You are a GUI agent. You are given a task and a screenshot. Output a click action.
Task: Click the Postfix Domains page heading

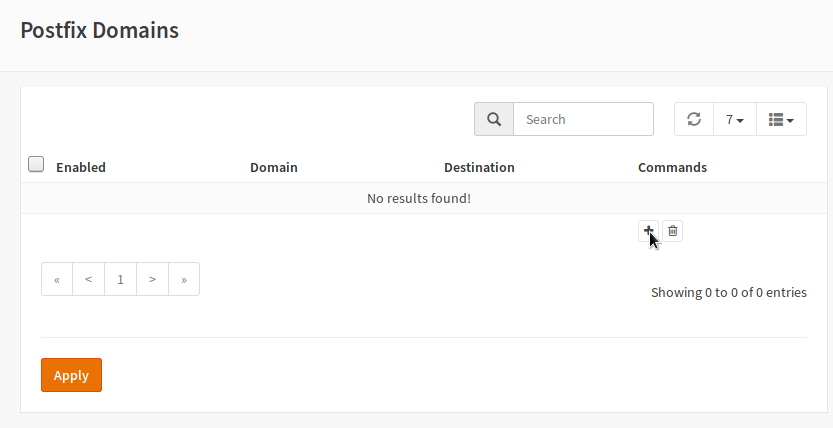pos(100,30)
